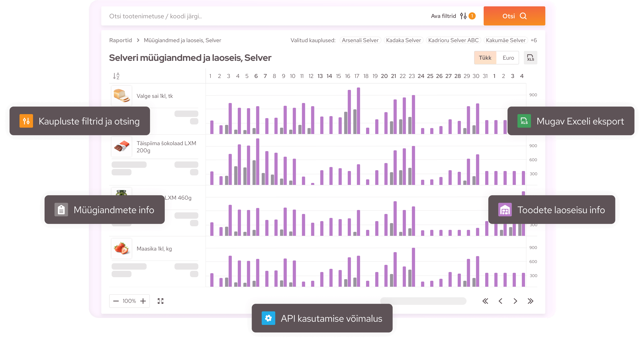Click the purple warehouse icon in laoseisu callout

[x=505, y=210]
